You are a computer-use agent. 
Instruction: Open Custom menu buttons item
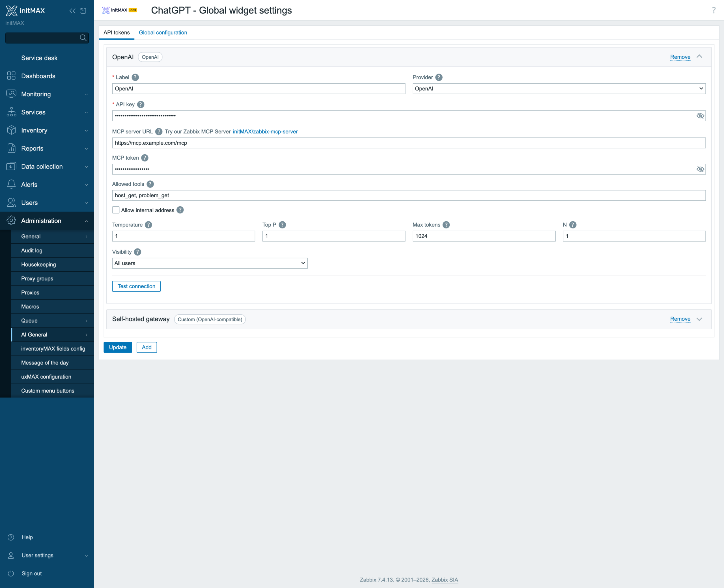[53, 390]
